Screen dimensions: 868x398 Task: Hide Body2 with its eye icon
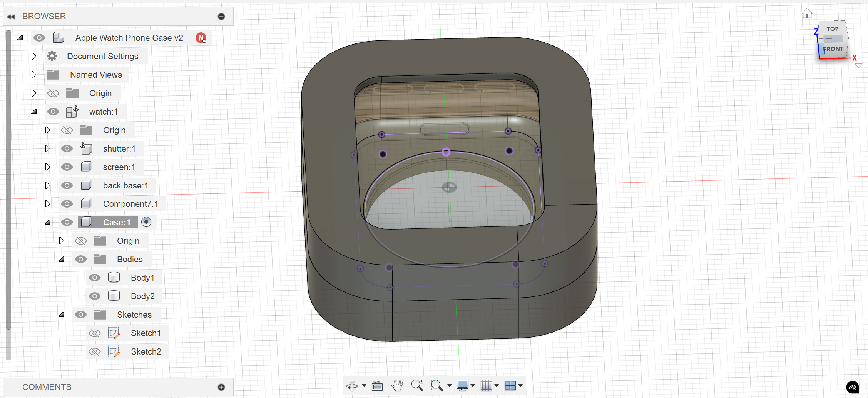point(95,296)
